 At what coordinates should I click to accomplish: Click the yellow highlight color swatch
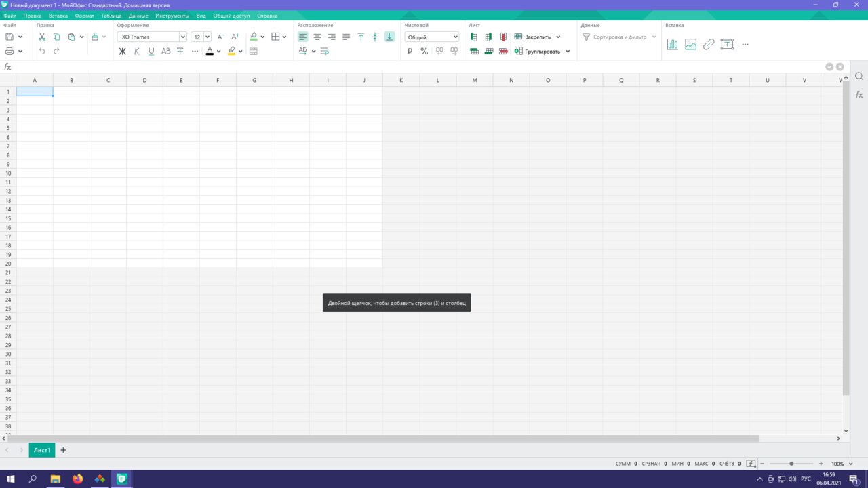[231, 51]
